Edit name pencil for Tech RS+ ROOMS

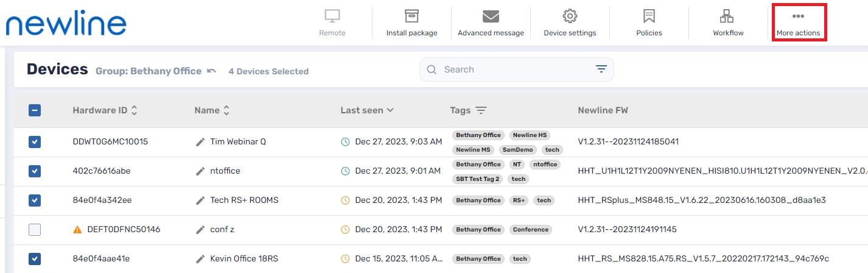tap(200, 200)
